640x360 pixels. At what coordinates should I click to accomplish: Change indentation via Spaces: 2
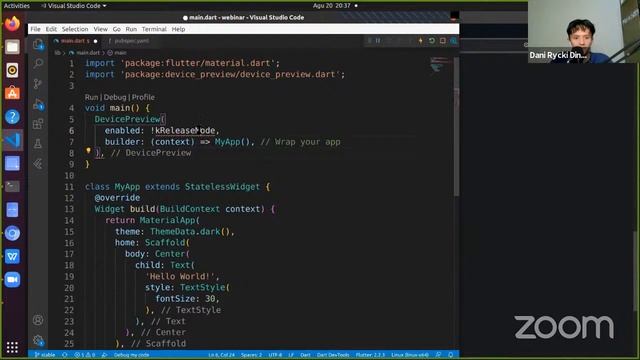[x=251, y=355]
